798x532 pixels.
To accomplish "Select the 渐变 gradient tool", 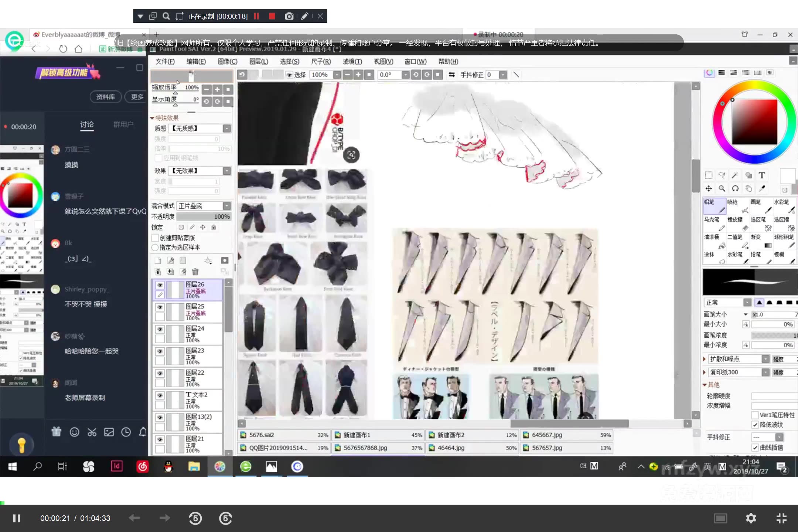I will click(761, 241).
